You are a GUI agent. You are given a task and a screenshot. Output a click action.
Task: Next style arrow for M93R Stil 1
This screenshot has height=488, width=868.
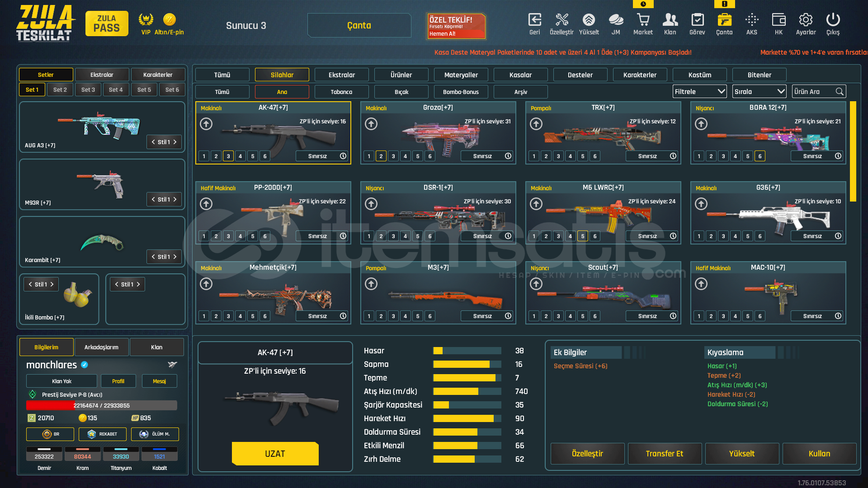[x=175, y=199]
